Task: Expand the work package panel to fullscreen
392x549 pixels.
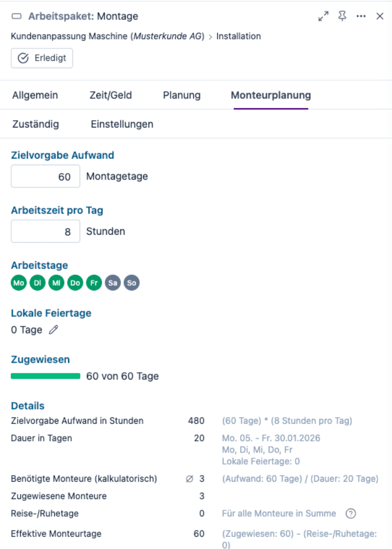Action: coord(323,16)
